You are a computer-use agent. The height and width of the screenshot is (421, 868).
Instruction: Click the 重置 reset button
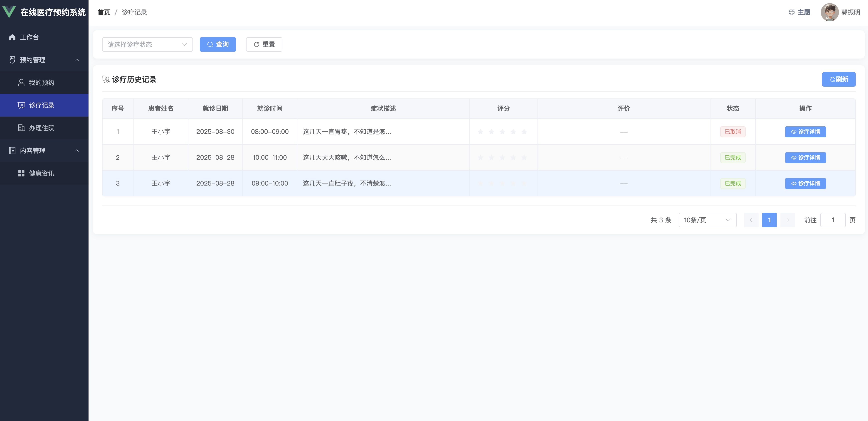[x=264, y=44]
